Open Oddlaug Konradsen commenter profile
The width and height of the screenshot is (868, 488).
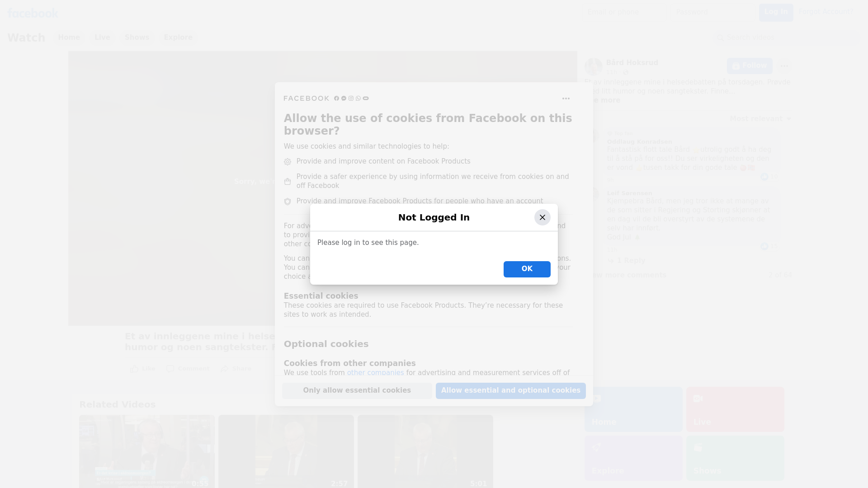pos(639,142)
